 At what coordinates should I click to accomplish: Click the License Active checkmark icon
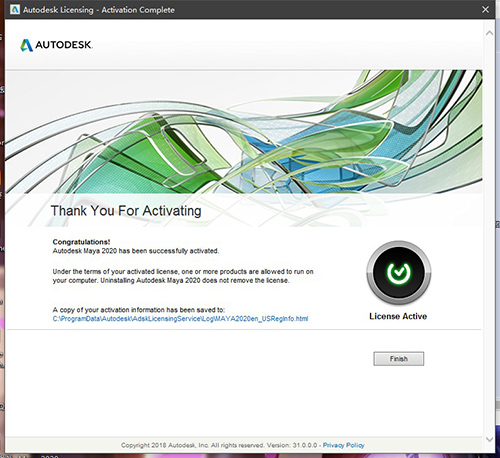pyautogui.click(x=399, y=273)
